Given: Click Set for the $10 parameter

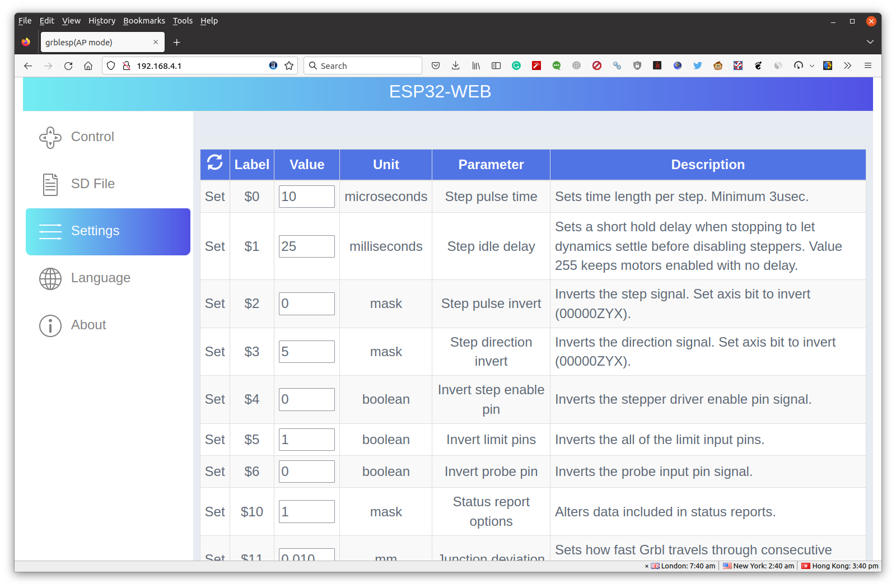Looking at the screenshot, I should [x=215, y=512].
